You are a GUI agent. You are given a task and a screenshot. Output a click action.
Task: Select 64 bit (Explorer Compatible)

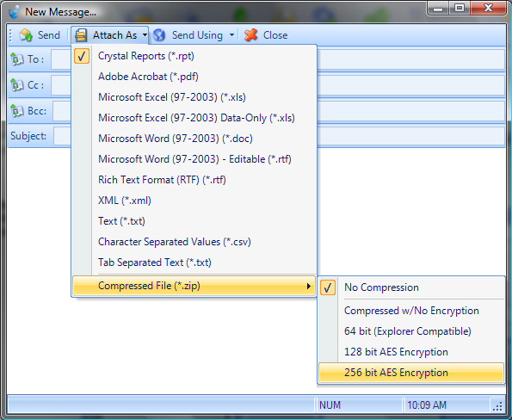click(411, 331)
